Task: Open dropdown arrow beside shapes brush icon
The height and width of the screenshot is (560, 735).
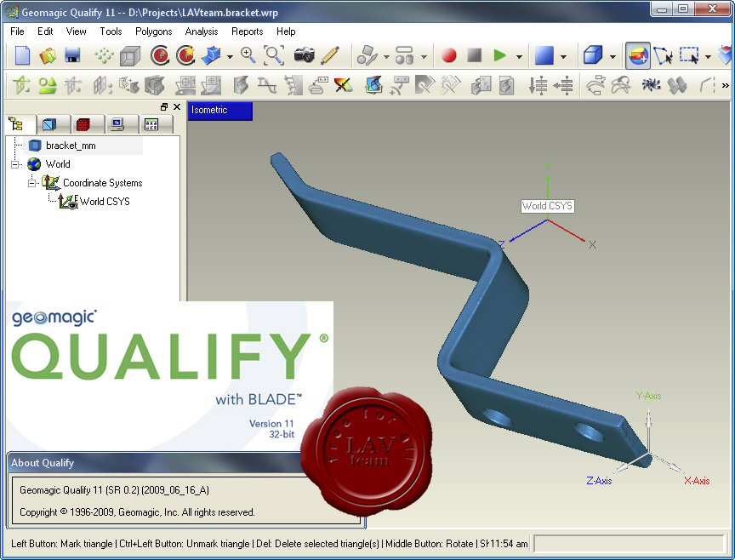Action: [386, 56]
